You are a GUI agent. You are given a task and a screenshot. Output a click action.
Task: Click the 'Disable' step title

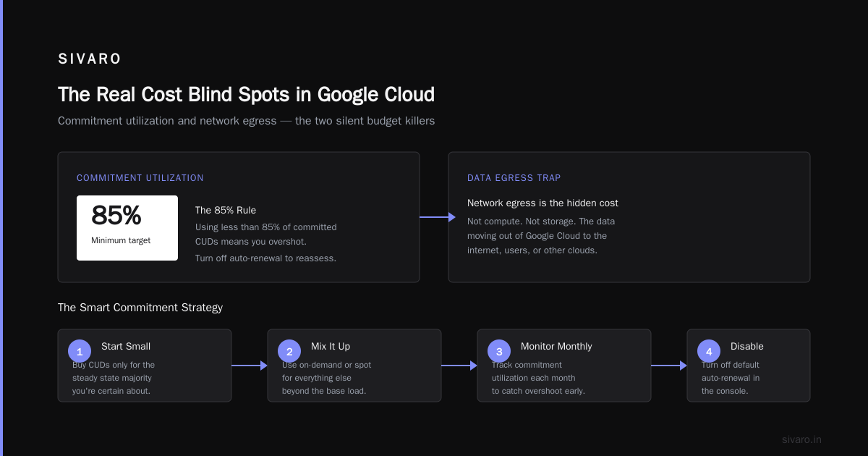[747, 347]
